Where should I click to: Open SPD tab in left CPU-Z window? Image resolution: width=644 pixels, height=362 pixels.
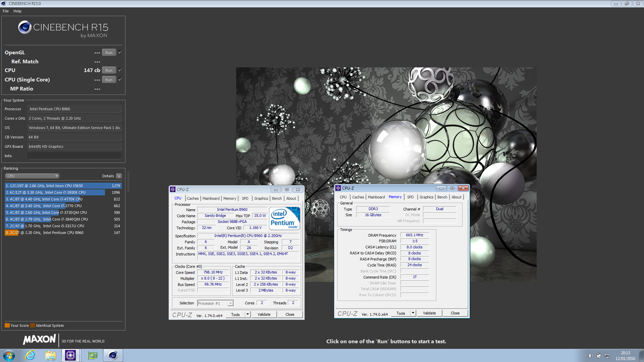point(245,198)
